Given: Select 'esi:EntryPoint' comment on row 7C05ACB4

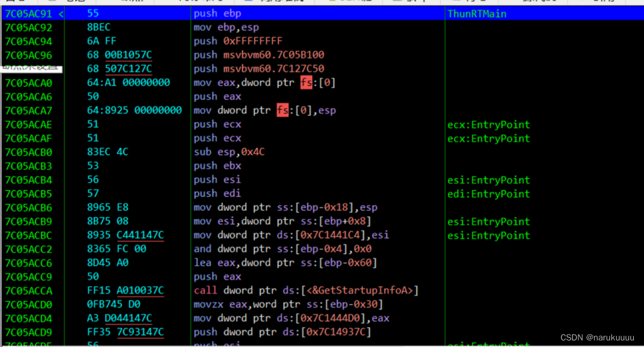Looking at the screenshot, I should pos(489,181).
